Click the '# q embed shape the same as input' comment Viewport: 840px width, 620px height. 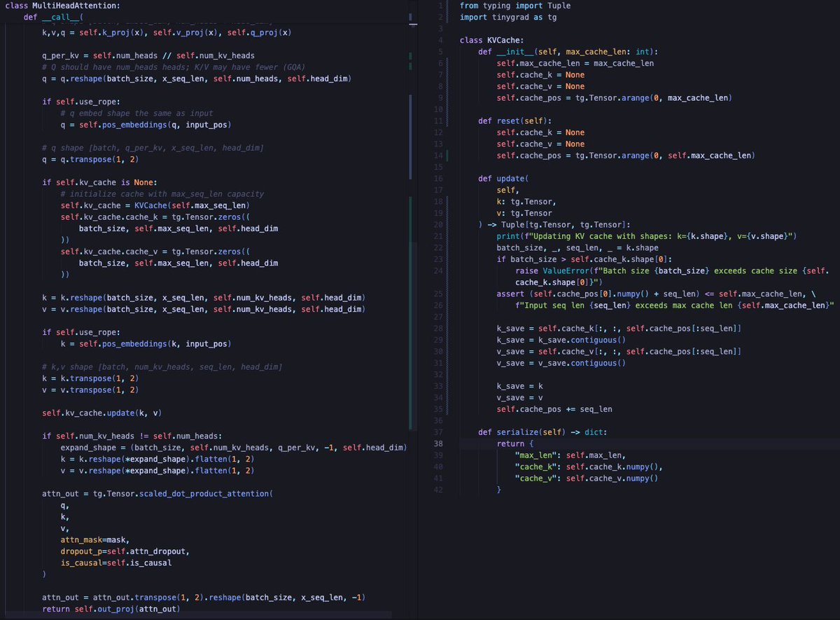[x=137, y=113]
